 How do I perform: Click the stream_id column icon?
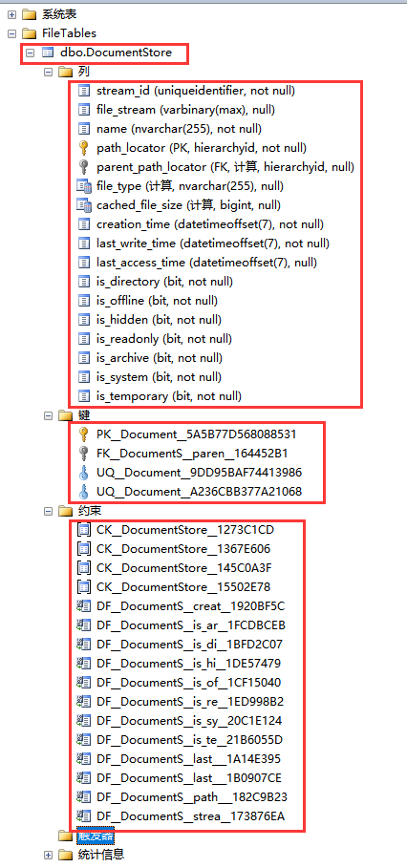pos(84,90)
